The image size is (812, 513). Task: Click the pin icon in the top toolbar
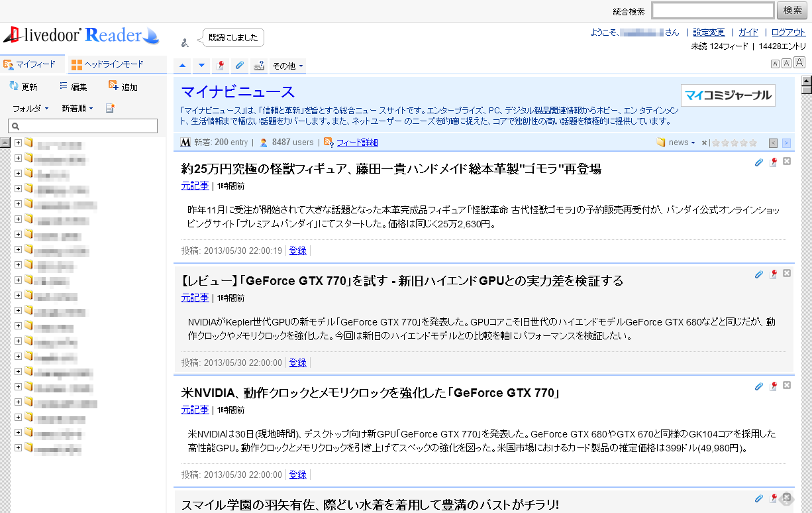(x=221, y=66)
